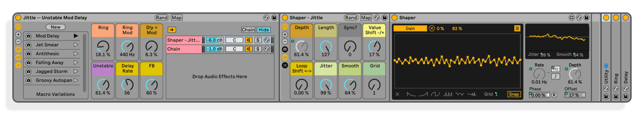Choose the falling curve shape preset
The height and width of the screenshot is (115, 644).
[x=411, y=94]
